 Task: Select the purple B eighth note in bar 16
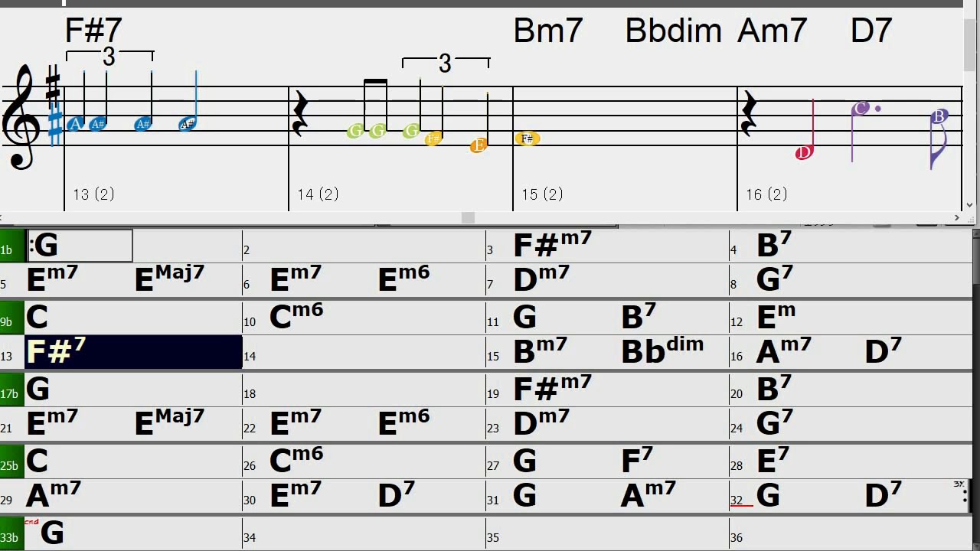point(939,116)
